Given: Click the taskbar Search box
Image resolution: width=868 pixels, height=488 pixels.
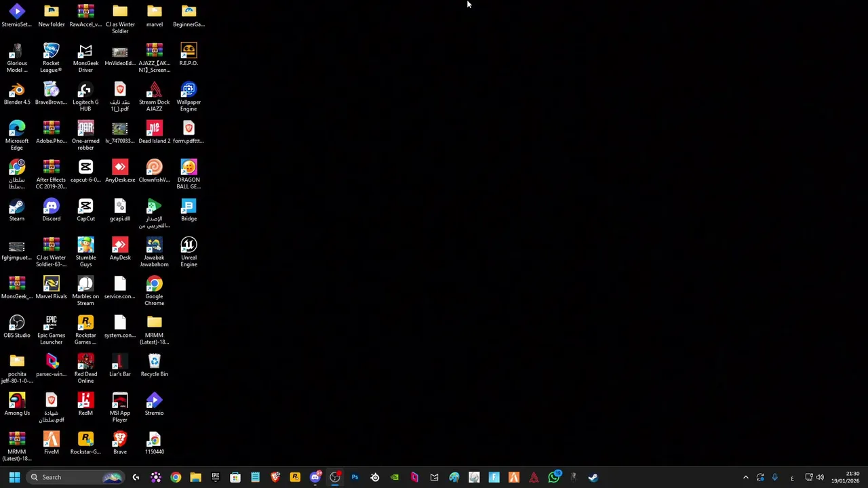Looking at the screenshot, I should pyautogui.click(x=75, y=477).
